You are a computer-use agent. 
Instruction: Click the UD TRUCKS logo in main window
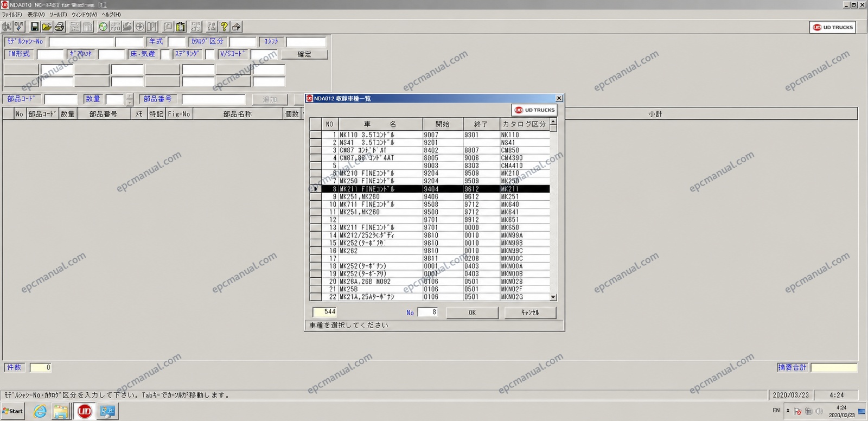pos(833,27)
